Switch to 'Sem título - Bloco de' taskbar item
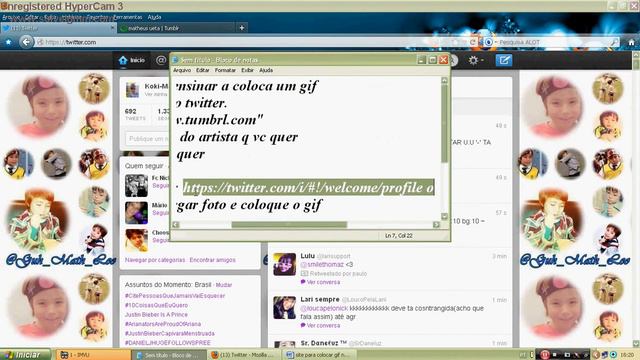Image resolution: width=640 pixels, height=360 pixels. (x=170, y=355)
